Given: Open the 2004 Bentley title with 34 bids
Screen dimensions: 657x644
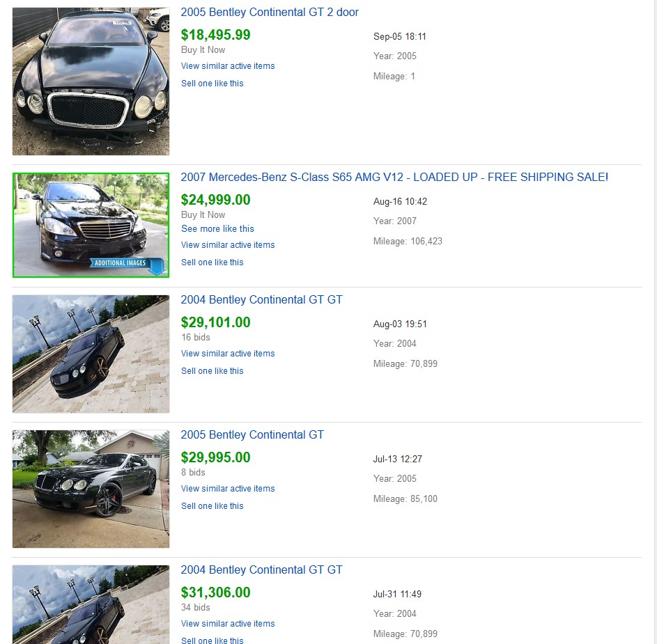Looking at the screenshot, I should 261,570.
